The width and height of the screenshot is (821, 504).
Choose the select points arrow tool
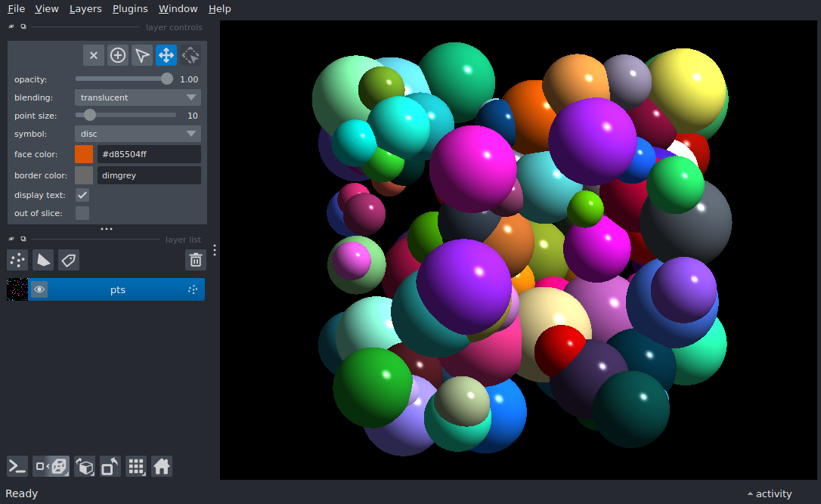point(142,55)
